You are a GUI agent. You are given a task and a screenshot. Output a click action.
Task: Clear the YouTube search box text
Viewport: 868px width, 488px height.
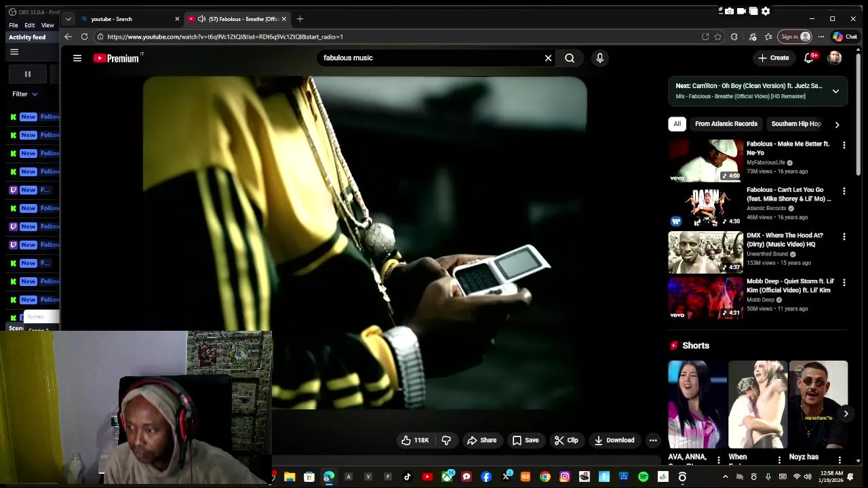tap(548, 58)
